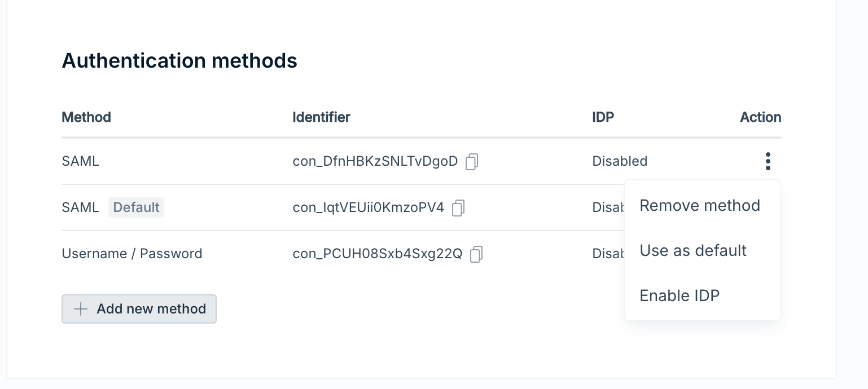The image size is (868, 389).
Task: Click the Default badge beside SAML
Action: point(136,207)
